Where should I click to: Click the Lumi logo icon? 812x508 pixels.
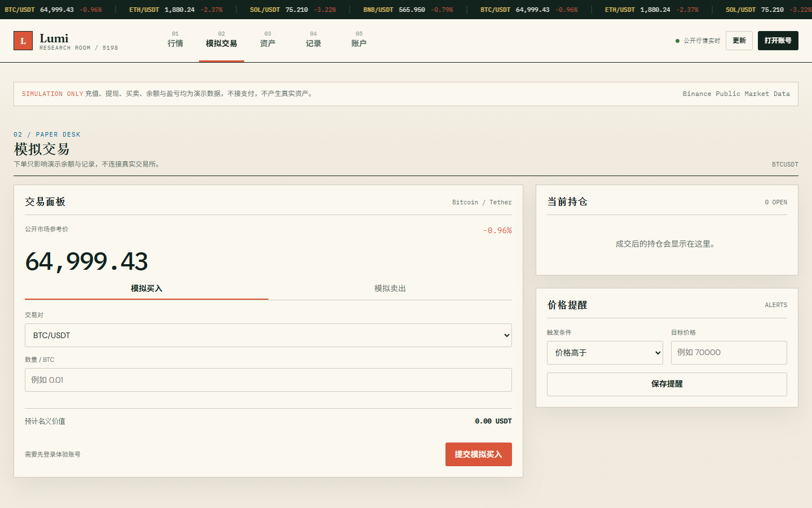coord(23,41)
